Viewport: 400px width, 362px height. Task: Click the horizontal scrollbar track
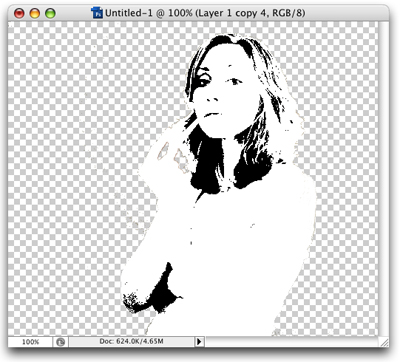(x=292, y=342)
